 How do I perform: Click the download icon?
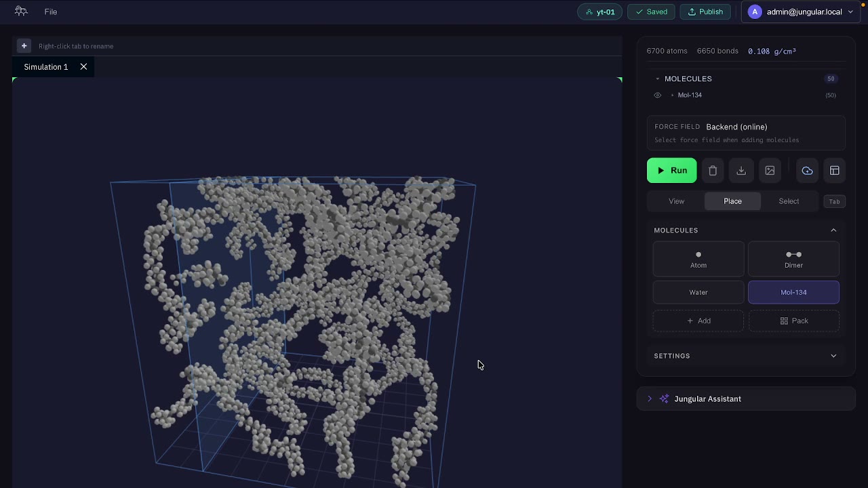[x=741, y=171]
